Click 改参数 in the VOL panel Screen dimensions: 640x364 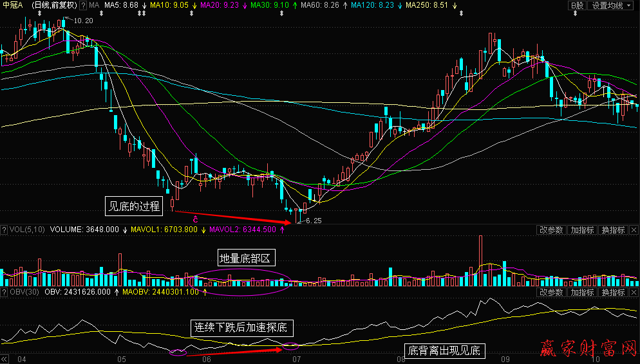551,230
